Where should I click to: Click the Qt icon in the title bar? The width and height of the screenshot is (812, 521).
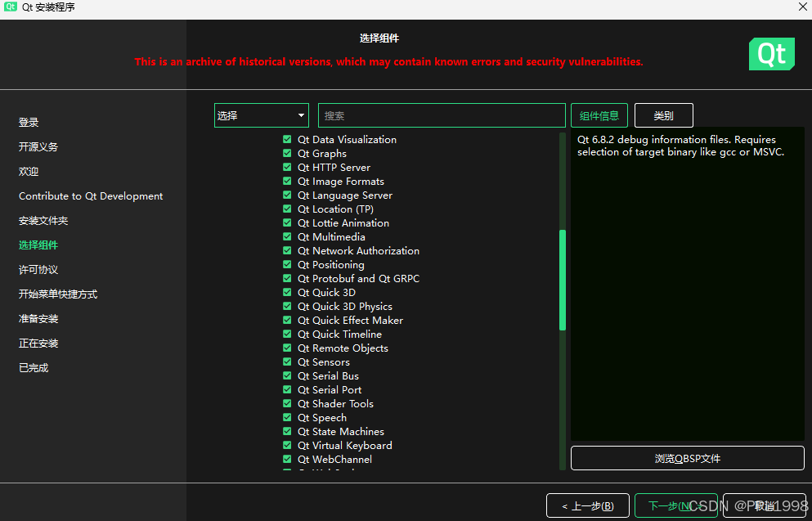point(11,7)
